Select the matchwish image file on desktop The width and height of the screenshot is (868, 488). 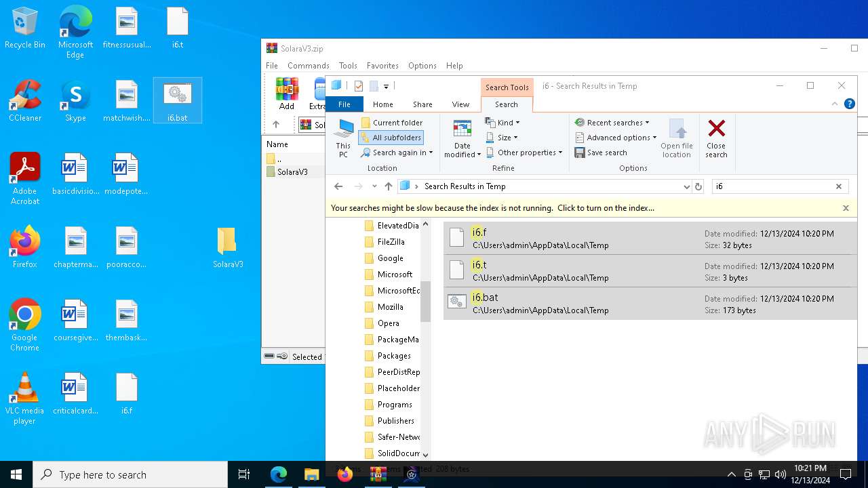(127, 102)
